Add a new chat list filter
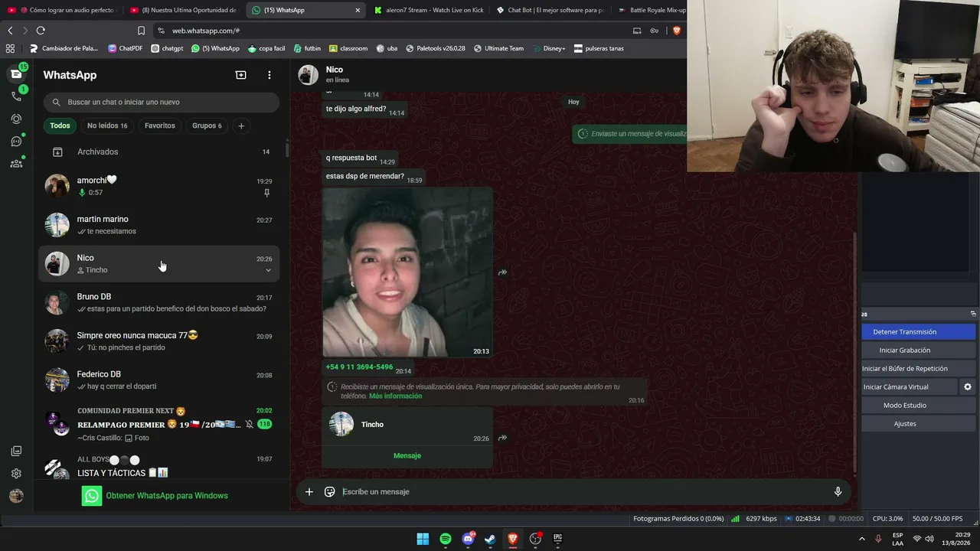 click(x=241, y=126)
